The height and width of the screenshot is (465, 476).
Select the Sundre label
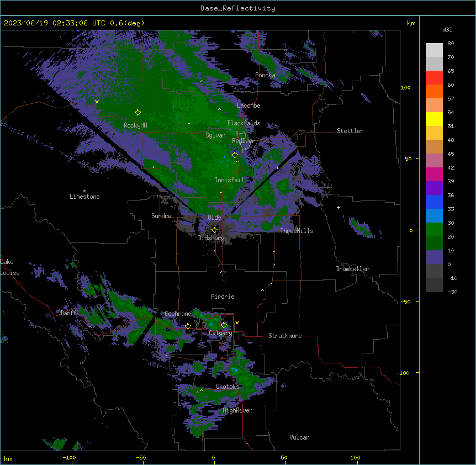[161, 216]
